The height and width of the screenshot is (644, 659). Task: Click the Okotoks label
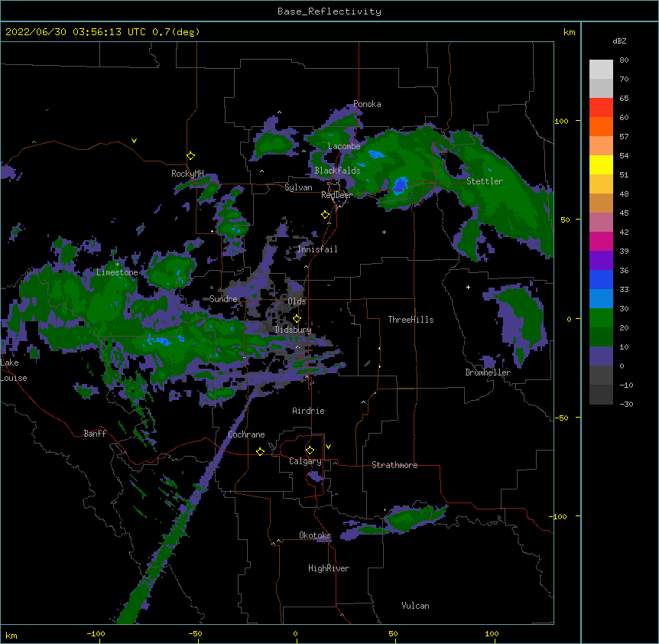pyautogui.click(x=315, y=535)
